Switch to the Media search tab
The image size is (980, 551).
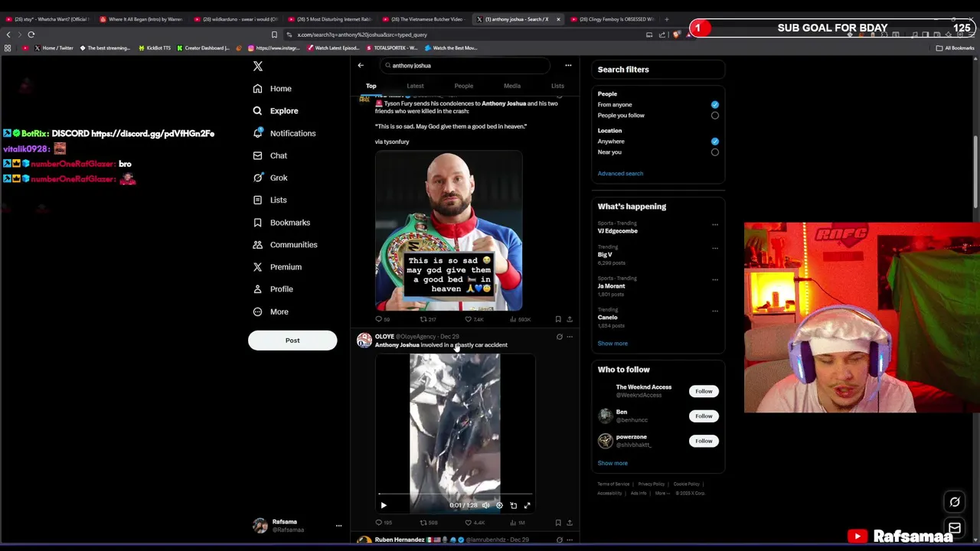(x=512, y=86)
